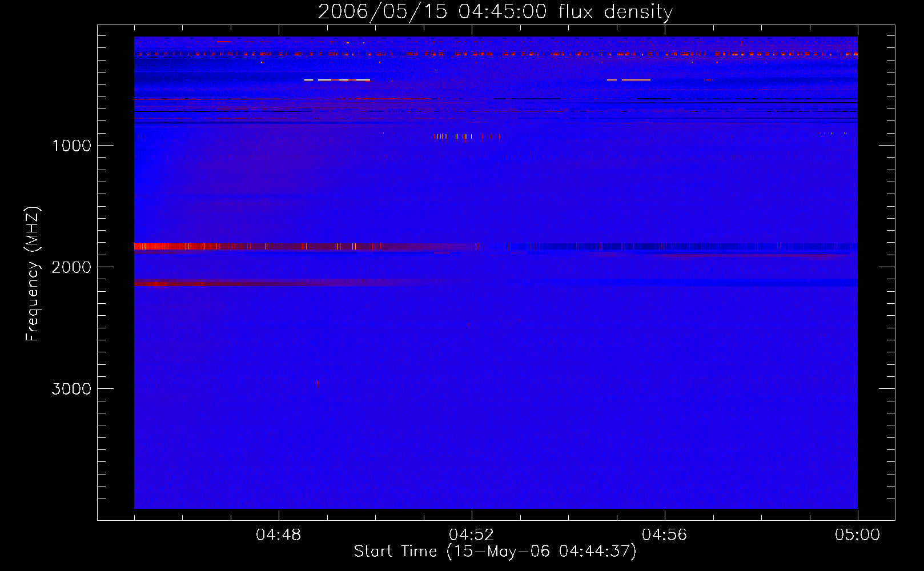
Task: Click the '05:00' time tick label
Action: (x=858, y=535)
